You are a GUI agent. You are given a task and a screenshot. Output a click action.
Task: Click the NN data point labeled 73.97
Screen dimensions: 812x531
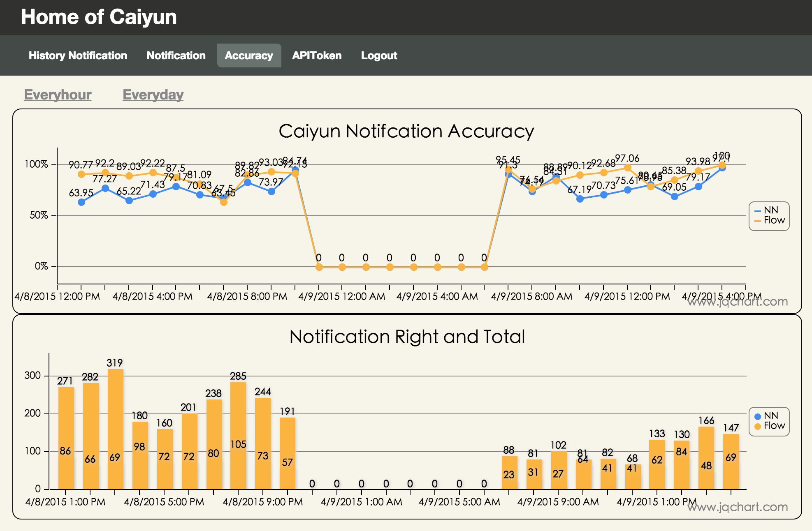click(271, 192)
